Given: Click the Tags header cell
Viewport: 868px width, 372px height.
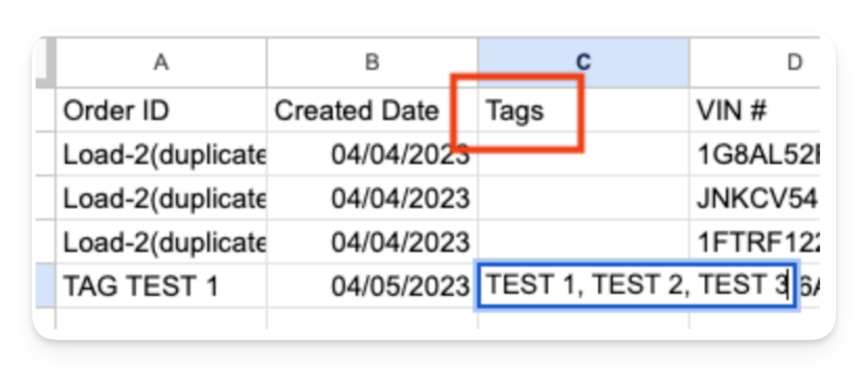Looking at the screenshot, I should [584, 110].
